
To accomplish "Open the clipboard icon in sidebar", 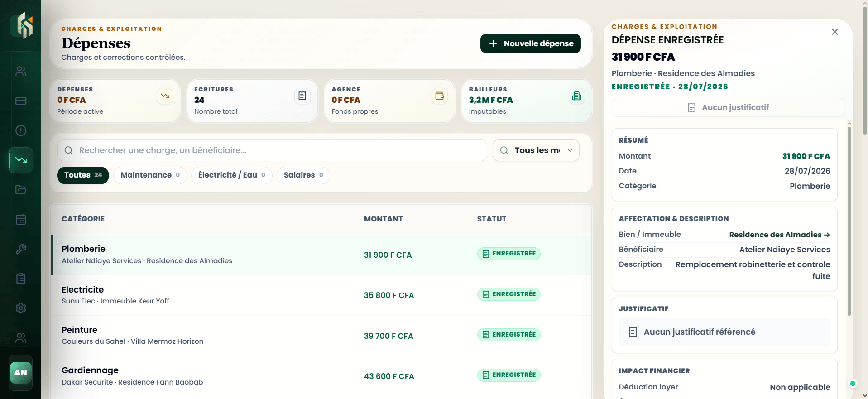I will (x=21, y=279).
